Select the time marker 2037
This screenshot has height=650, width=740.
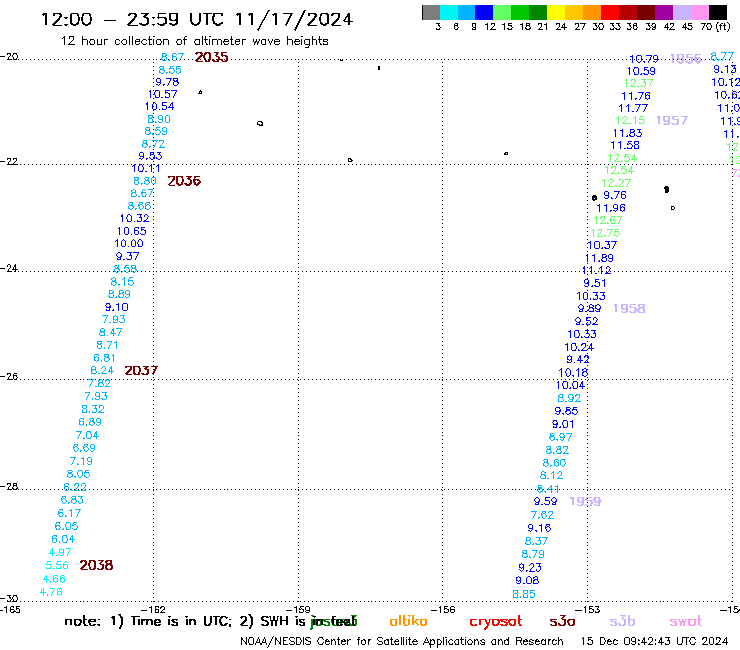pos(141,371)
